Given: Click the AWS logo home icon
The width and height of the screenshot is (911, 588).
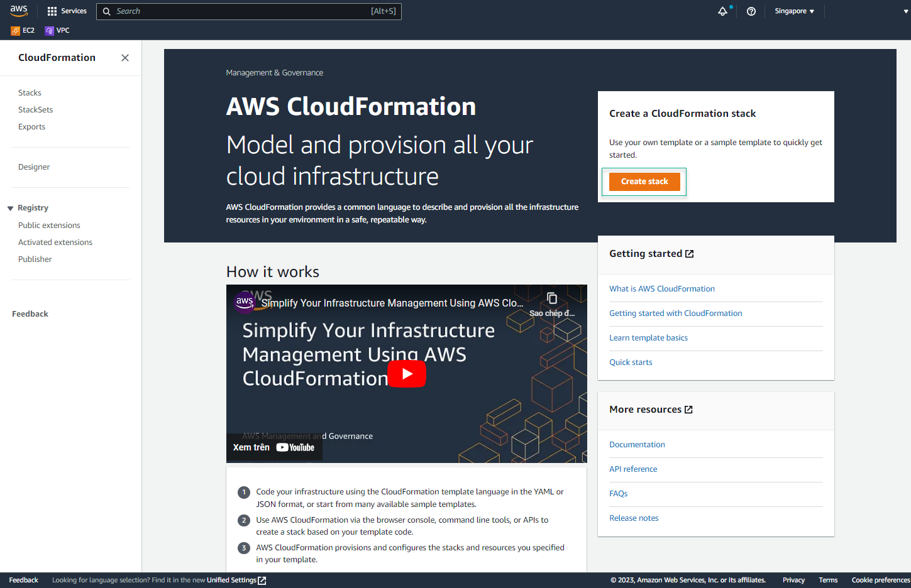Looking at the screenshot, I should click(x=19, y=11).
